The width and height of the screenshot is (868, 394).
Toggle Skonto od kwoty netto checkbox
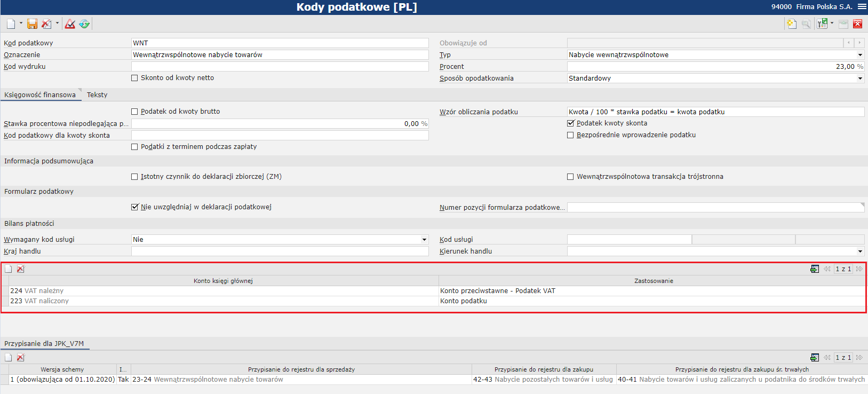(134, 78)
